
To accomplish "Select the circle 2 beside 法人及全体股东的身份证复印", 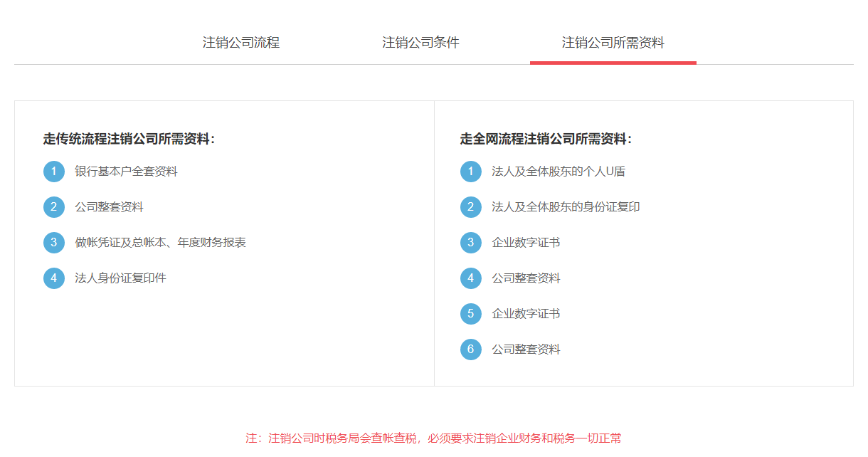I will 470,206.
